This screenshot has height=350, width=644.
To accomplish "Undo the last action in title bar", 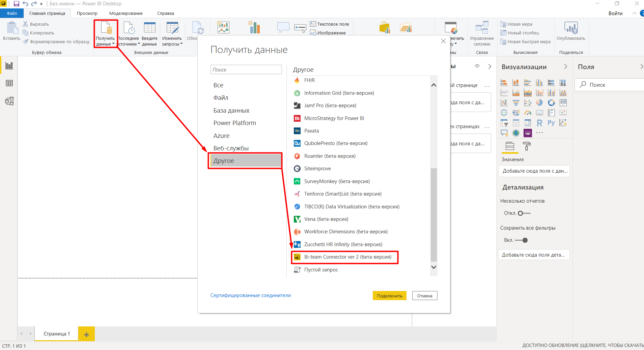I will tap(25, 4).
